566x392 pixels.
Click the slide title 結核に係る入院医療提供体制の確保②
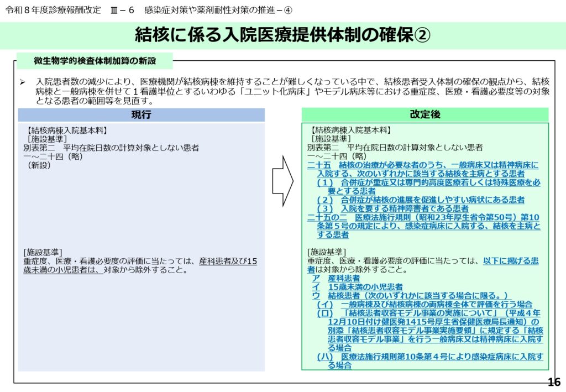pyautogui.click(x=282, y=35)
